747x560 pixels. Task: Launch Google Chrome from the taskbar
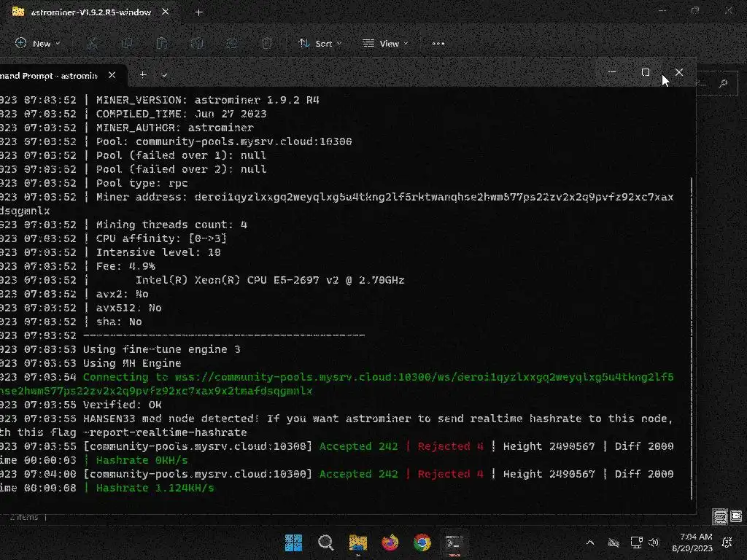(422, 542)
